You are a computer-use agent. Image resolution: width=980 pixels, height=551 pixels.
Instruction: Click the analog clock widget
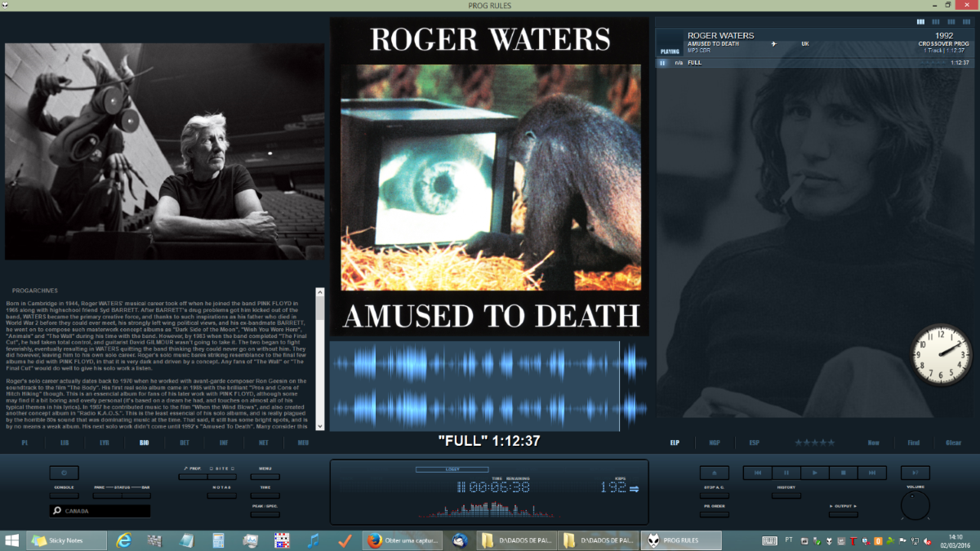tap(940, 354)
